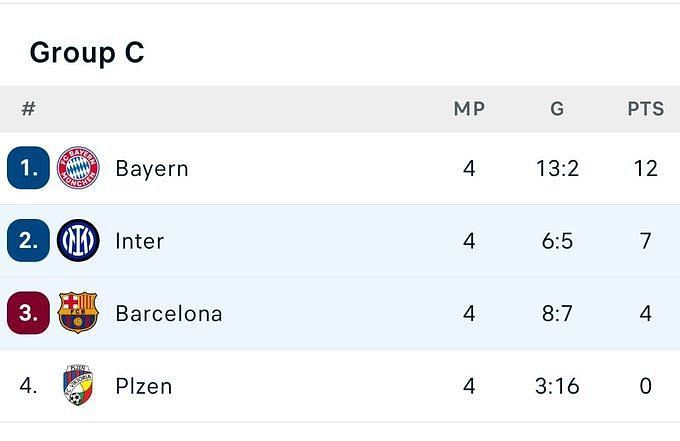Image resolution: width=680 pixels, height=441 pixels.
Task: Click the G goals column header
Action: (557, 108)
